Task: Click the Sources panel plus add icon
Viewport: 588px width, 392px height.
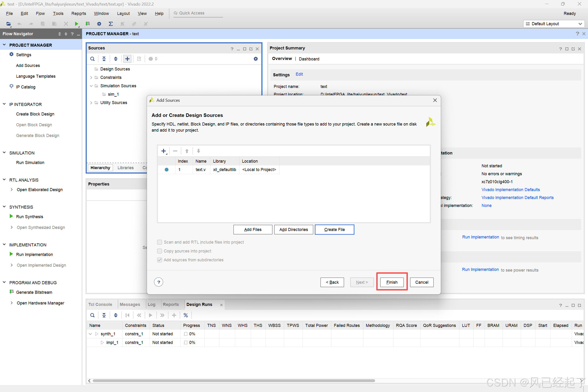Action: point(127,59)
